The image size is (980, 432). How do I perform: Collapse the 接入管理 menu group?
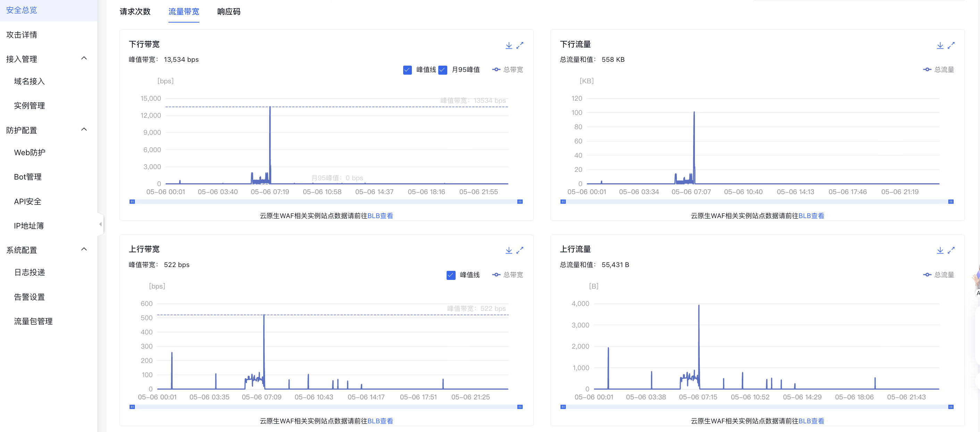point(84,59)
